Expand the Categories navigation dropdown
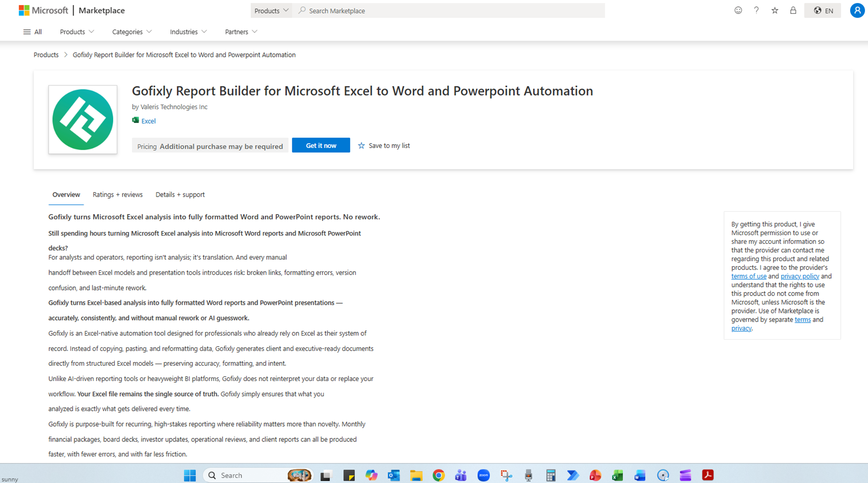The height and width of the screenshot is (483, 868). pyautogui.click(x=132, y=32)
